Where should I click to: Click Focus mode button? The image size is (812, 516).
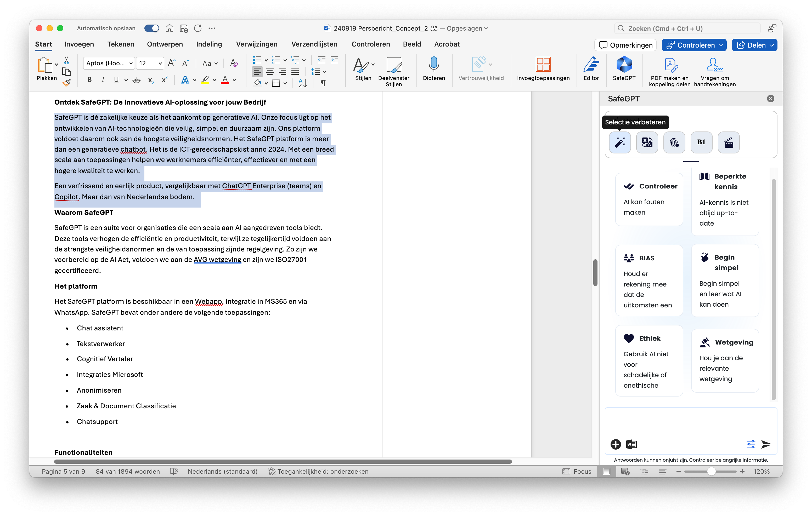pyautogui.click(x=577, y=472)
